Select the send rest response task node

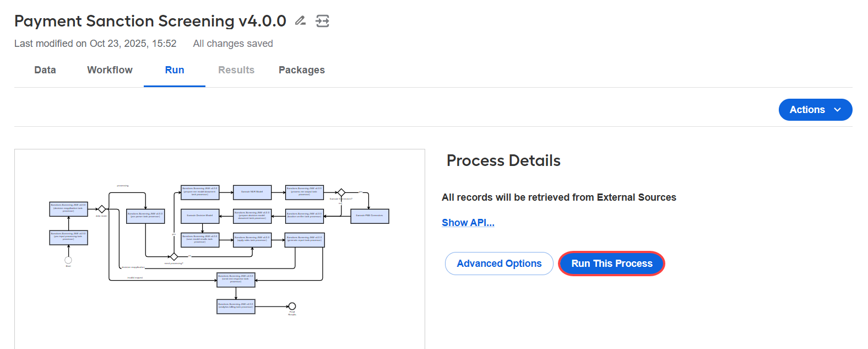[x=236, y=280]
